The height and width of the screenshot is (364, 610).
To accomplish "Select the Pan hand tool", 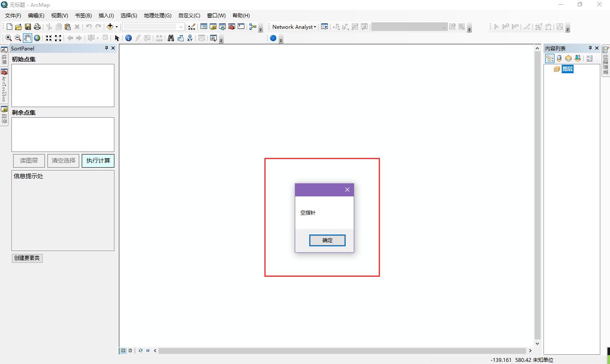I will 27,38.
